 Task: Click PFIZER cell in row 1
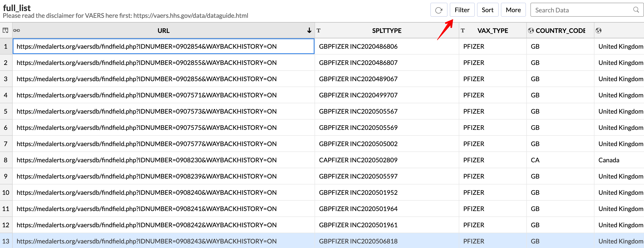[x=493, y=46]
